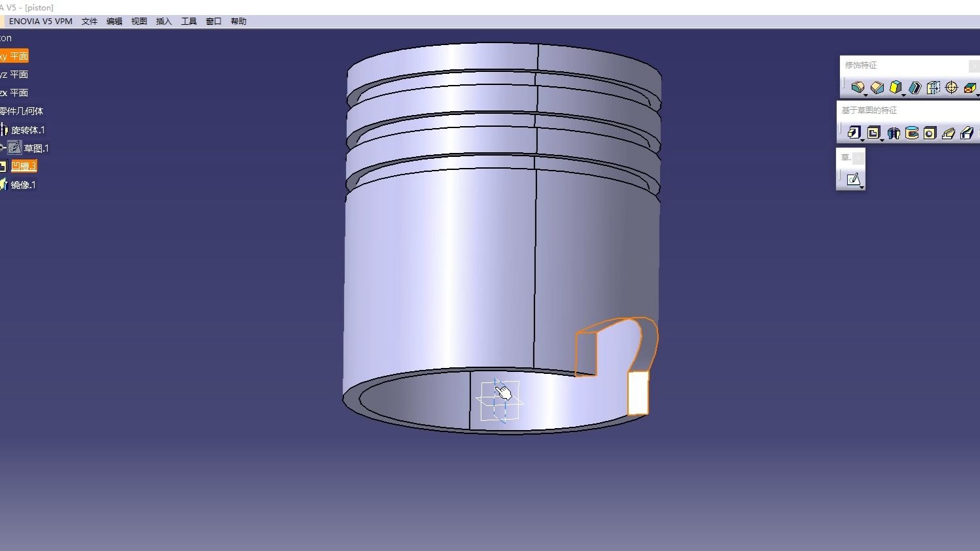Open fillet tool variants dropdown arrow
Viewport: 980px width, 551px height.
tap(866, 95)
